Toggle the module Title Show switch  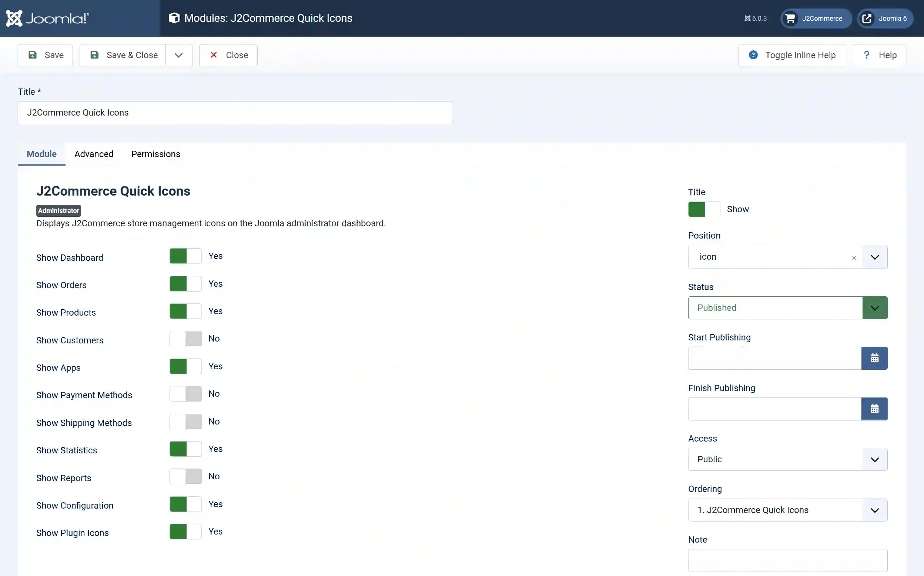pos(704,209)
